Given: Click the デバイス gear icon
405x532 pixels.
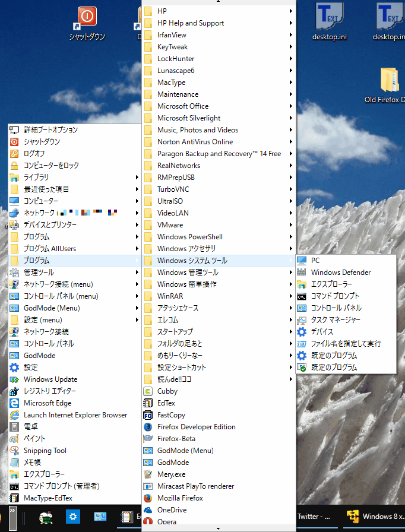Looking at the screenshot, I should click(302, 332).
